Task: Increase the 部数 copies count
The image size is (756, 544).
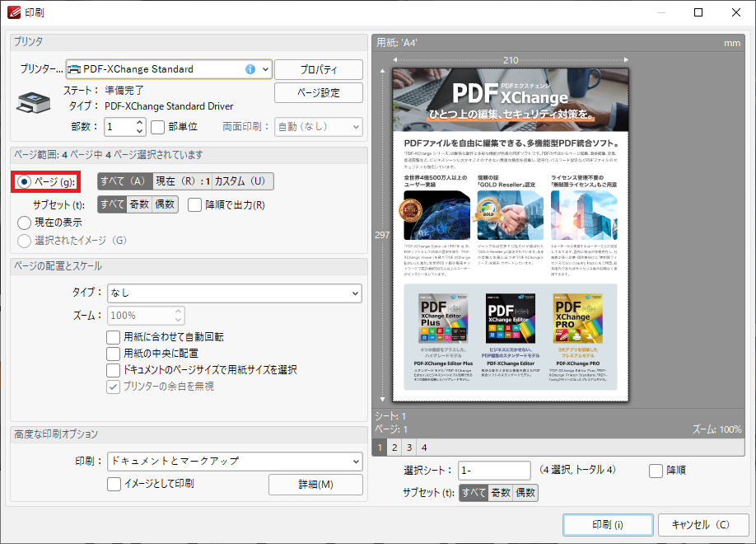Action: point(139,123)
